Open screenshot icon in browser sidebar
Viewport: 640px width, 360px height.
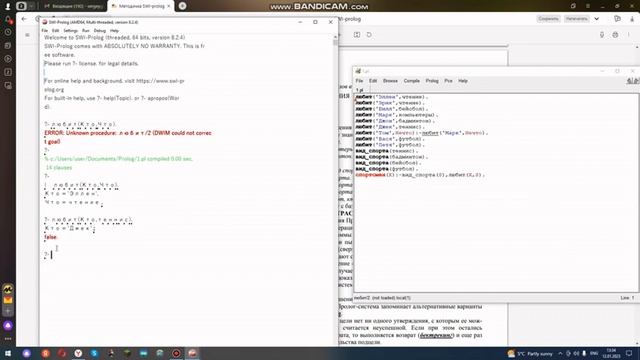[8, 86]
